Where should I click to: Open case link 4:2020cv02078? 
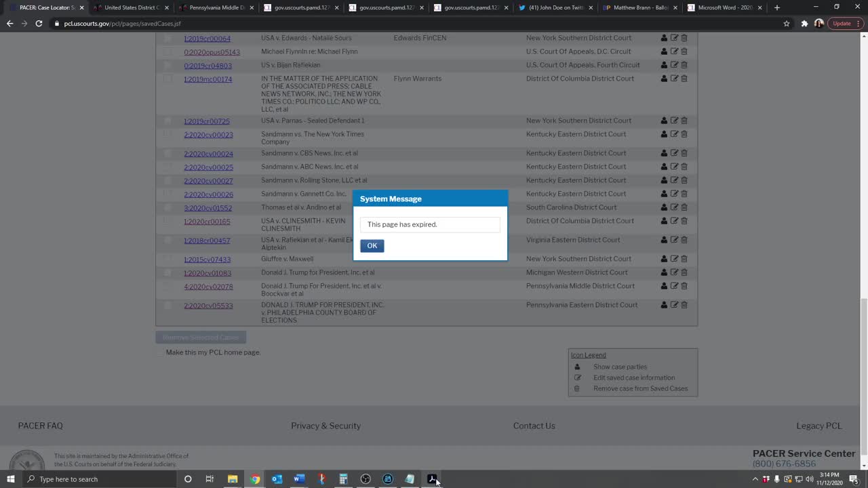[x=208, y=287]
